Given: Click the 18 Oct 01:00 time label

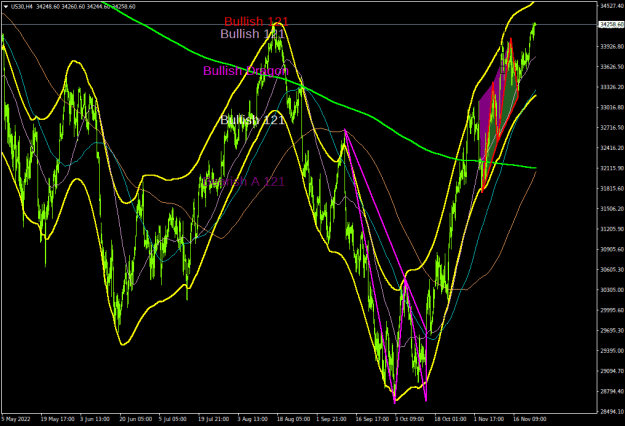Looking at the screenshot, I should 450,419.
